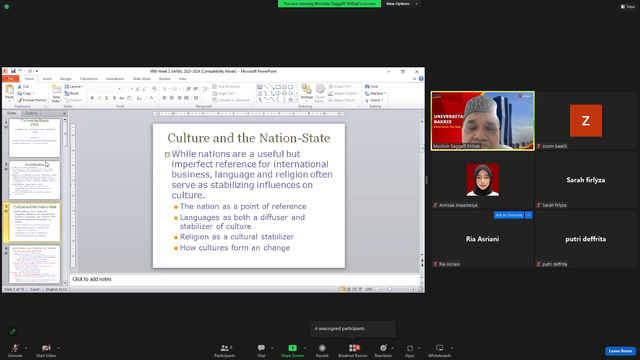Select the Introduction slide 2 thumbnail
Viewport: 640px width, 360px height.
click(35, 180)
